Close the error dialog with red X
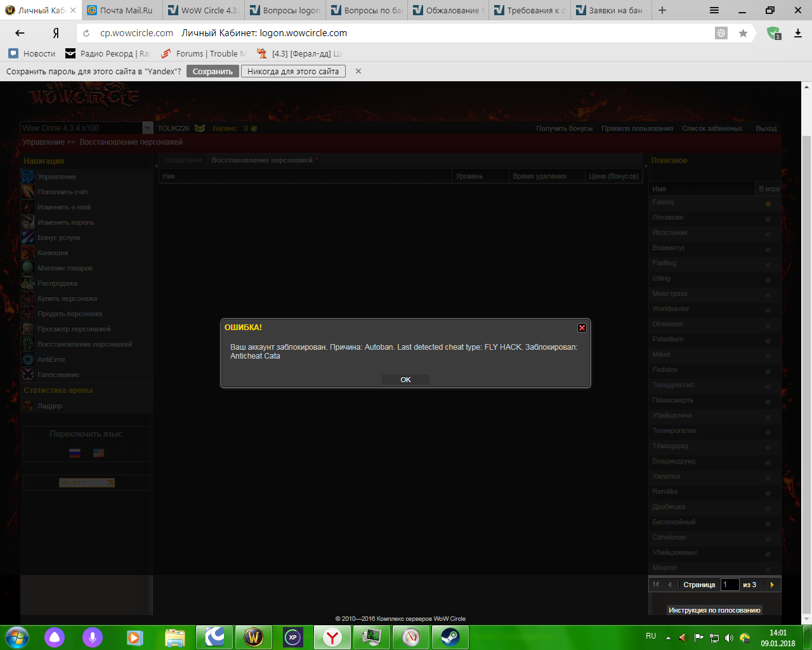Image resolution: width=812 pixels, height=650 pixels. click(582, 328)
